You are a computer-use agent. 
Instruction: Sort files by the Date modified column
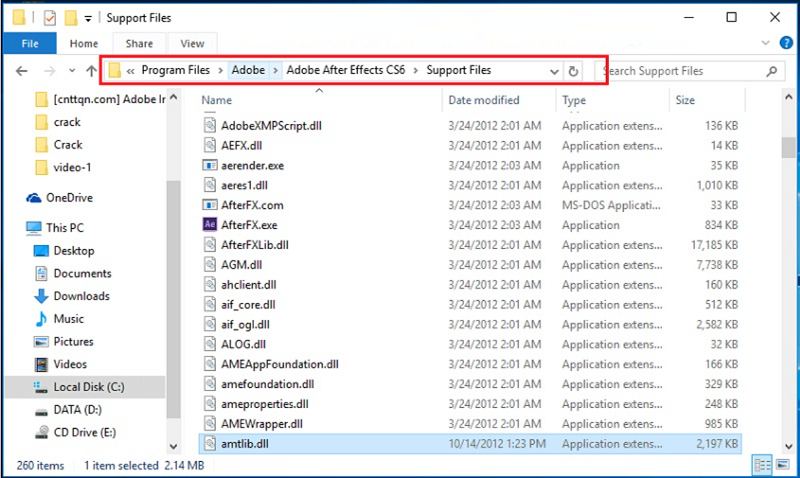(483, 100)
